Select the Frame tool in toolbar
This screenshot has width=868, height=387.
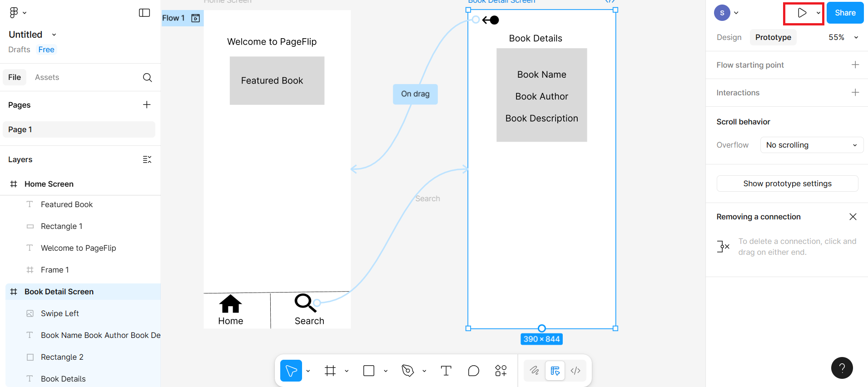point(330,371)
